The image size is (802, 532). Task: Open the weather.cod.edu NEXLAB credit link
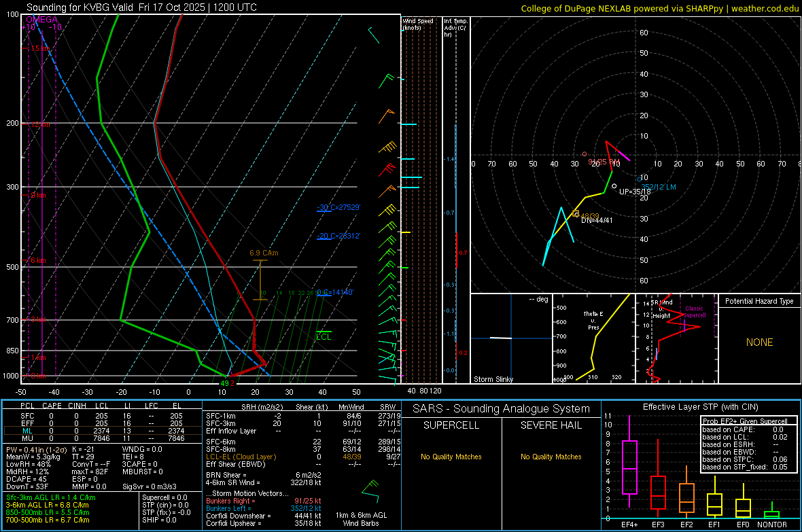[765, 8]
